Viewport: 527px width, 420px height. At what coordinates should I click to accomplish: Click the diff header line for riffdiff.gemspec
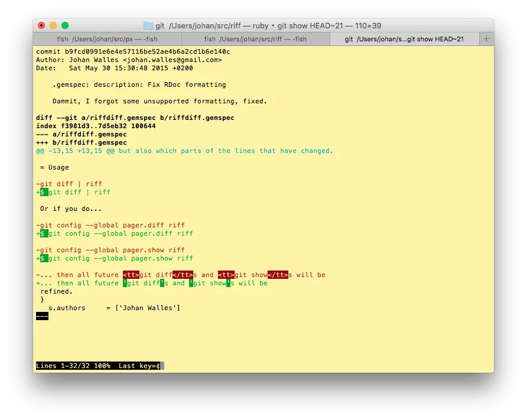136,118
